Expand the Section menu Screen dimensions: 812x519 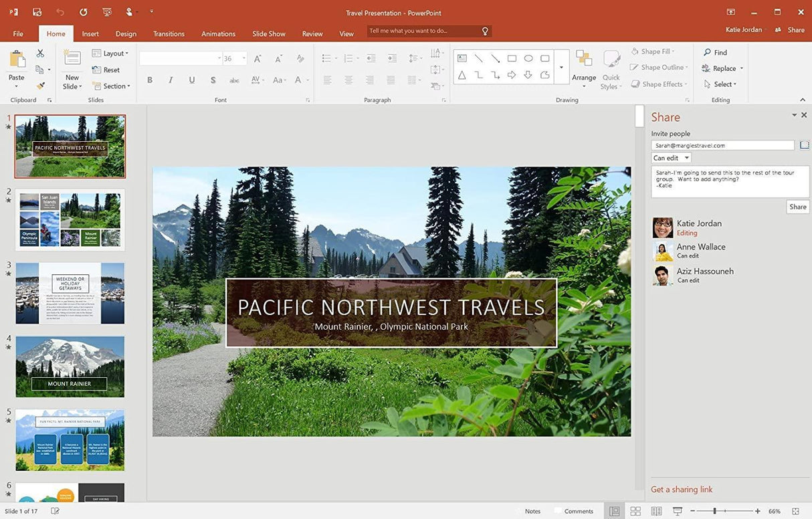click(111, 86)
